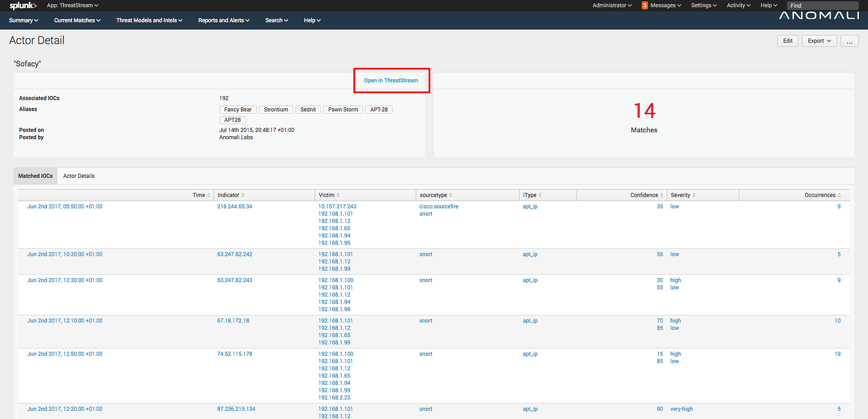This screenshot has width=868, height=419.
Task: Sort table by the iType column
Action: tap(532, 195)
